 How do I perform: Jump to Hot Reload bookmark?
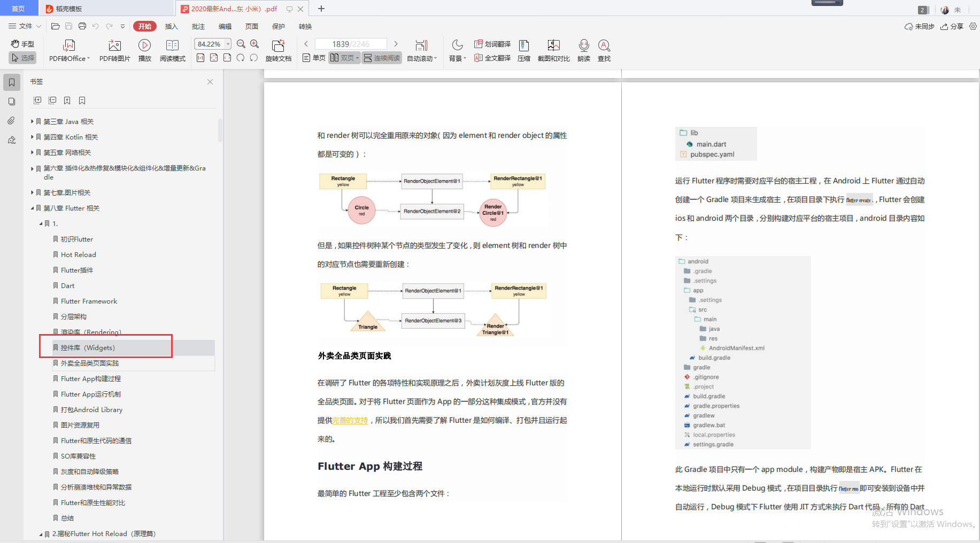pos(79,254)
